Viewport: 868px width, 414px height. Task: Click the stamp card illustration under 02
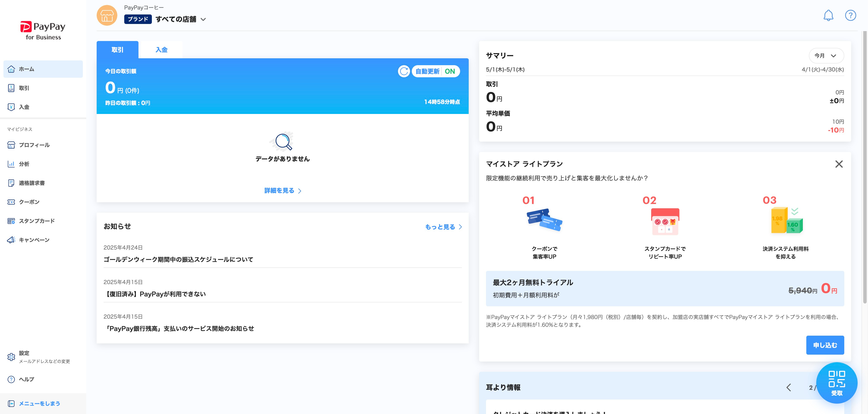tap(665, 221)
